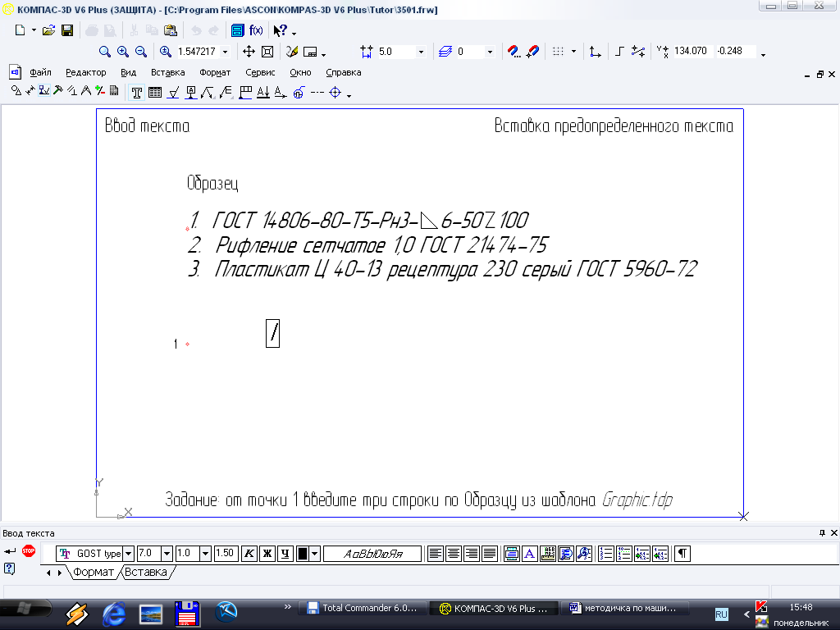Open the Сервис menu

260,72
